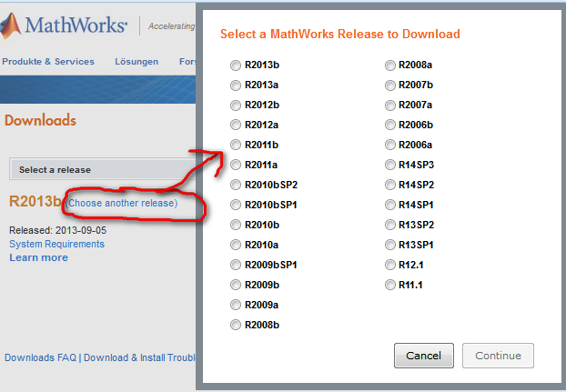Choose the R11.1 release
566x392 pixels.
point(390,285)
